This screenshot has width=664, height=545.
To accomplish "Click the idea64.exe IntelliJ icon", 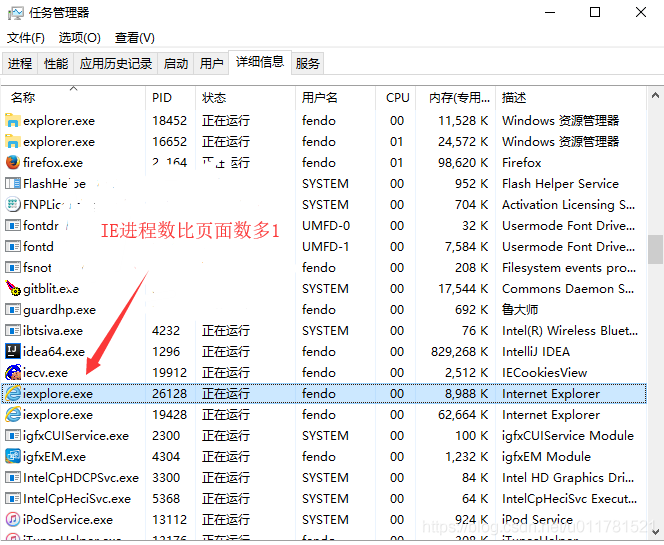I will tap(13, 351).
